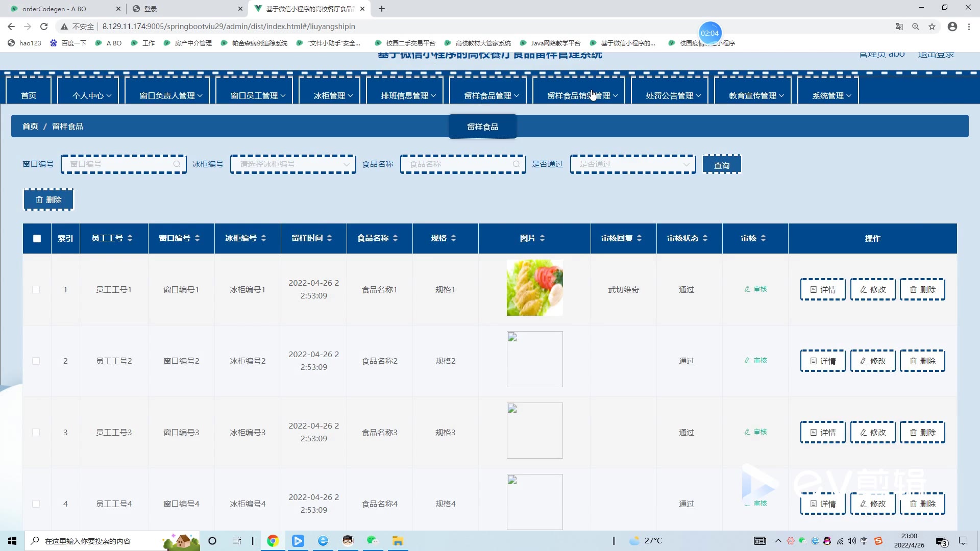
Task: Toggle select-all checkbox in table header
Action: (37, 238)
